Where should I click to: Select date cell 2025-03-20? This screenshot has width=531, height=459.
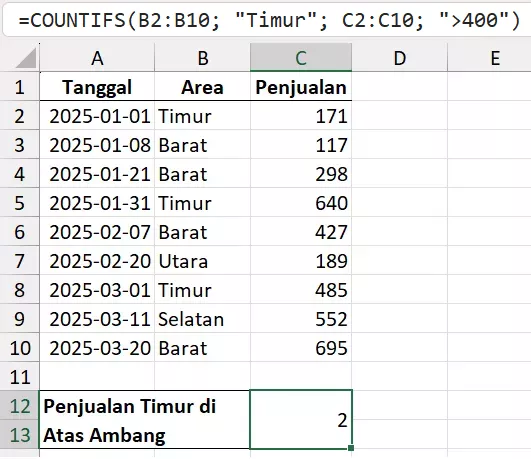97,348
